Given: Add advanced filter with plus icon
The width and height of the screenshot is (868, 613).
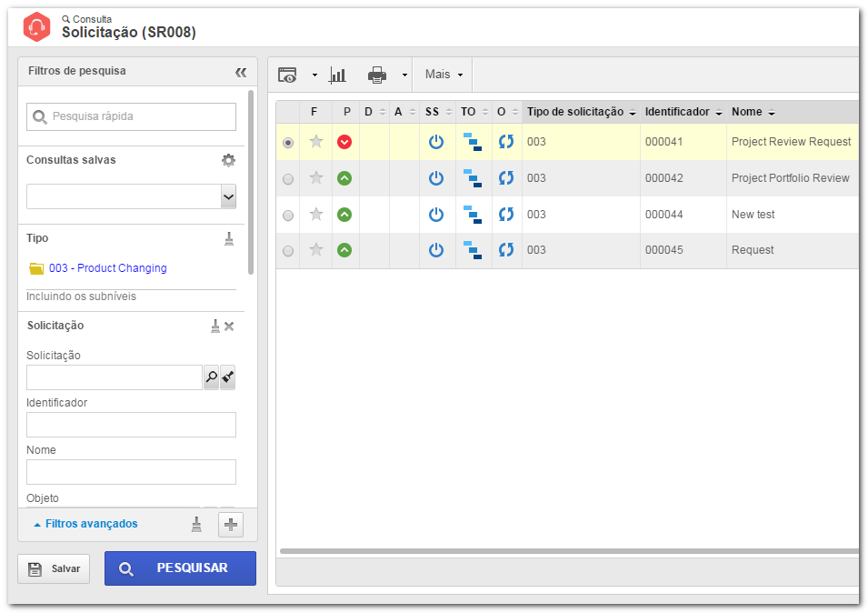Looking at the screenshot, I should (231, 525).
